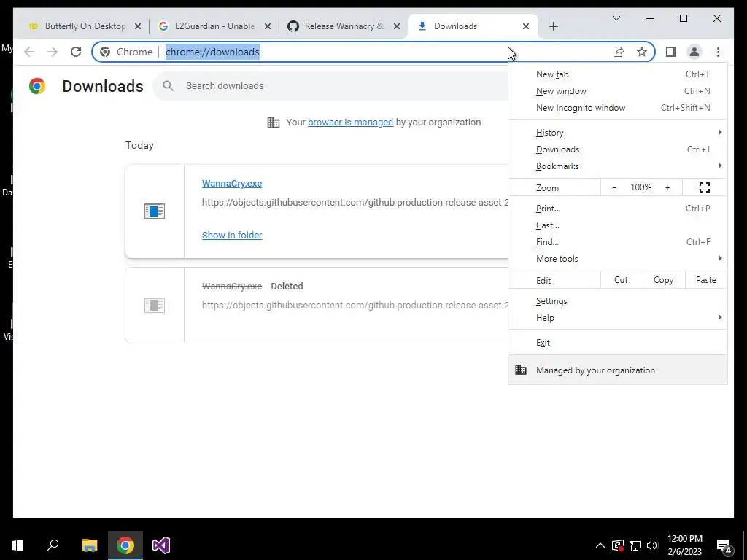This screenshot has height=560, width=747.
Task: Select Cast... from the menu
Action: click(617, 225)
